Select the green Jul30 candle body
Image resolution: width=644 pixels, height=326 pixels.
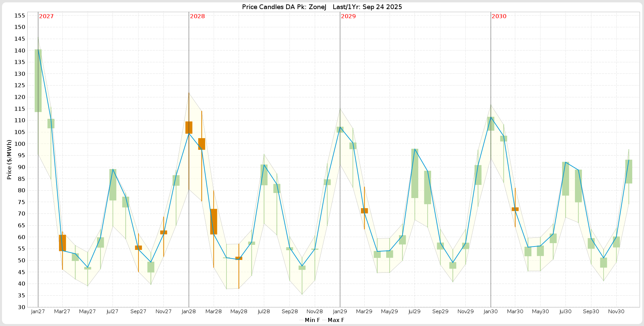tap(565, 179)
